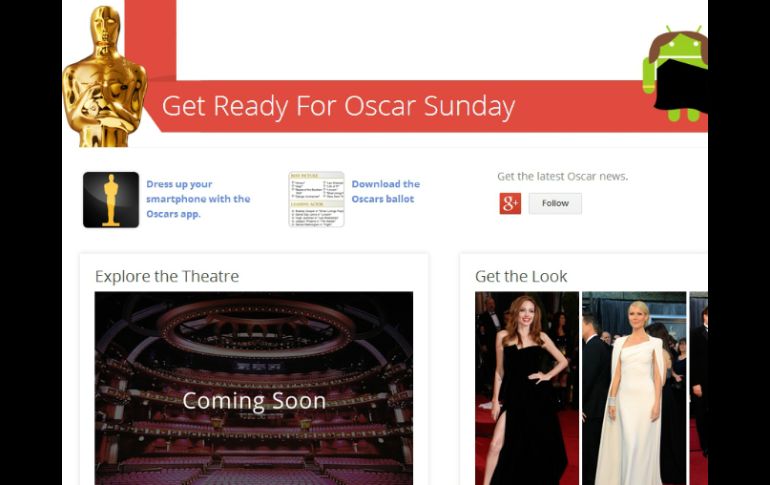Select the Oscars ballot thumbnail image
Screen dimensions: 770x485
316,199
